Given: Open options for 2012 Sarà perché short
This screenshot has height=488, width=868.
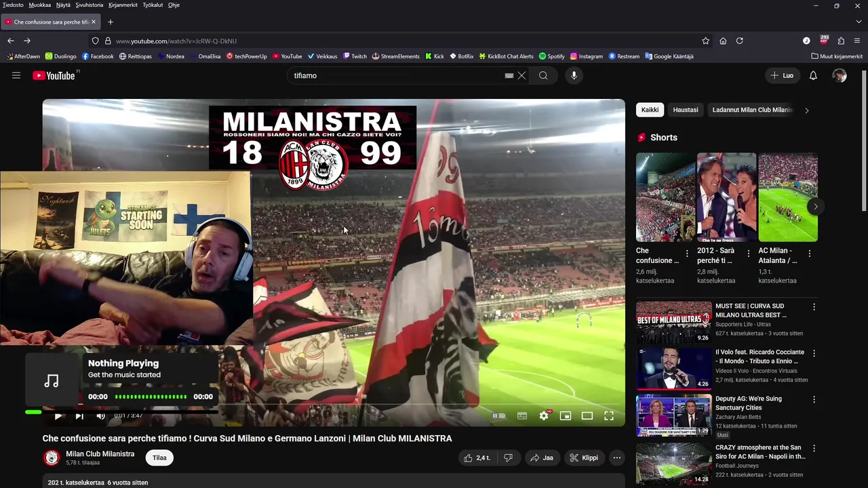Looking at the screenshot, I should (x=749, y=253).
